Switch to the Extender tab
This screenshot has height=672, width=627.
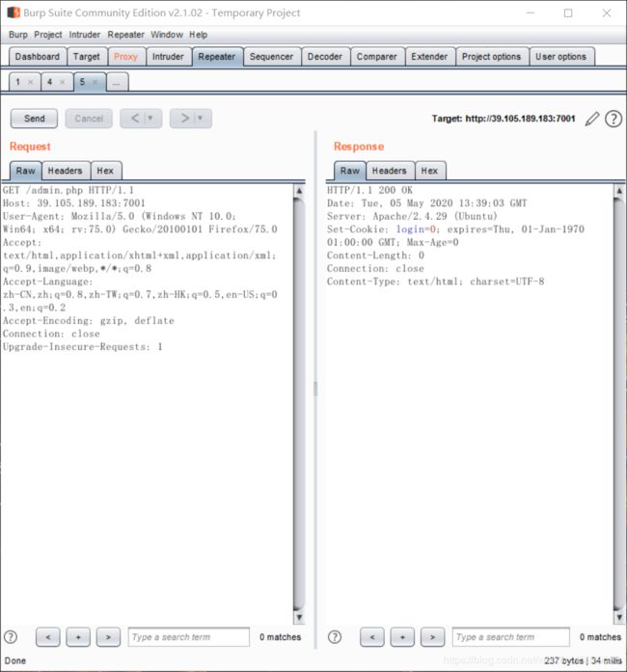tap(429, 57)
